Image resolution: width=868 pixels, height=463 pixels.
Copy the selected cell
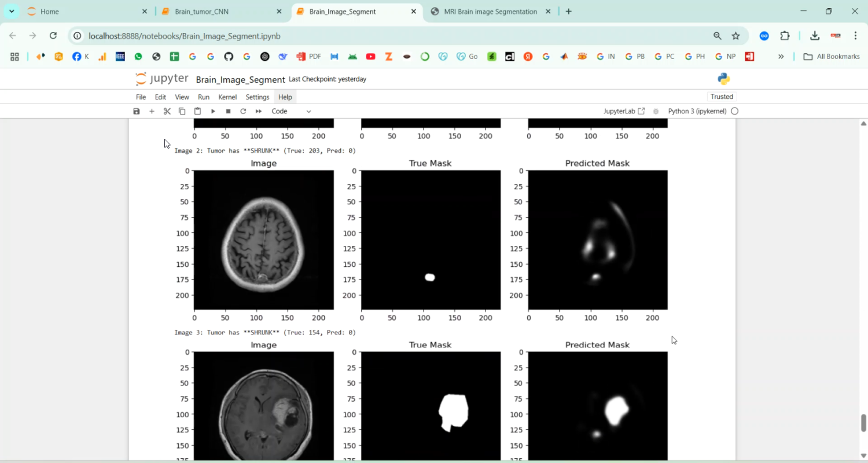[x=182, y=111]
